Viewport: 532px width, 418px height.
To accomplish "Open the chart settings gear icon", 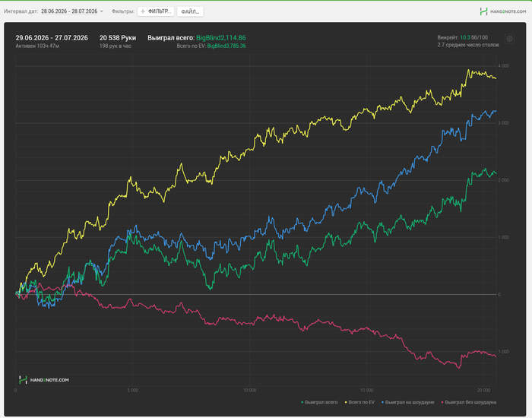I will pyautogui.click(x=509, y=39).
